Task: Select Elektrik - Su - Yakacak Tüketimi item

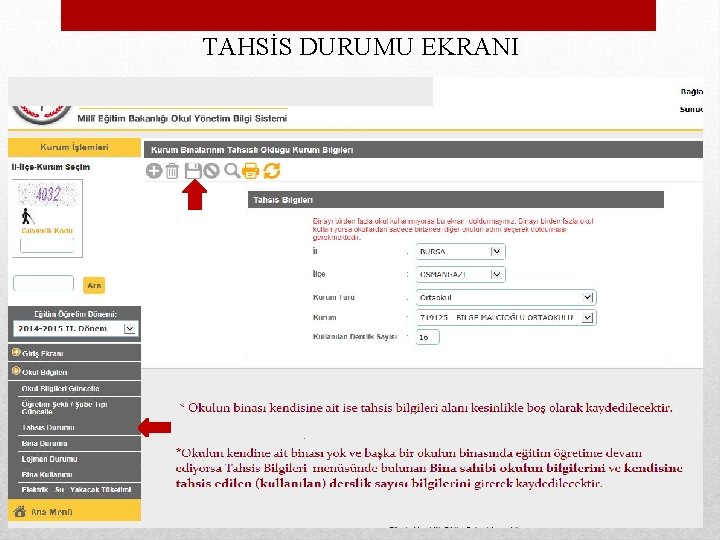Action: (79, 490)
